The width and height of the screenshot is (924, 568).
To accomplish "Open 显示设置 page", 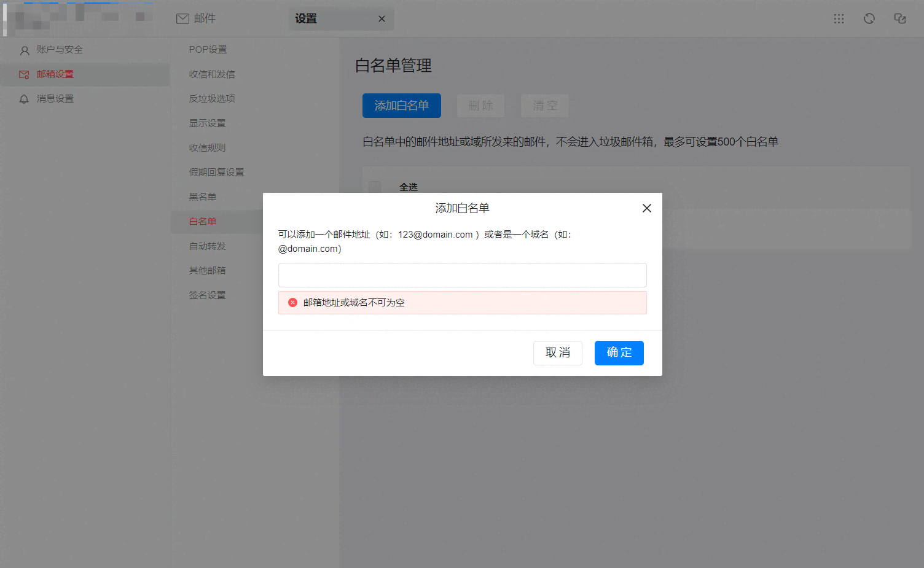I will pos(207,123).
